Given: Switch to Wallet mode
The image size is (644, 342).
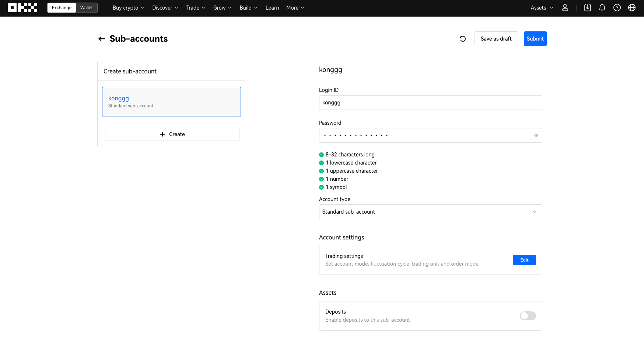Looking at the screenshot, I should tap(87, 8).
